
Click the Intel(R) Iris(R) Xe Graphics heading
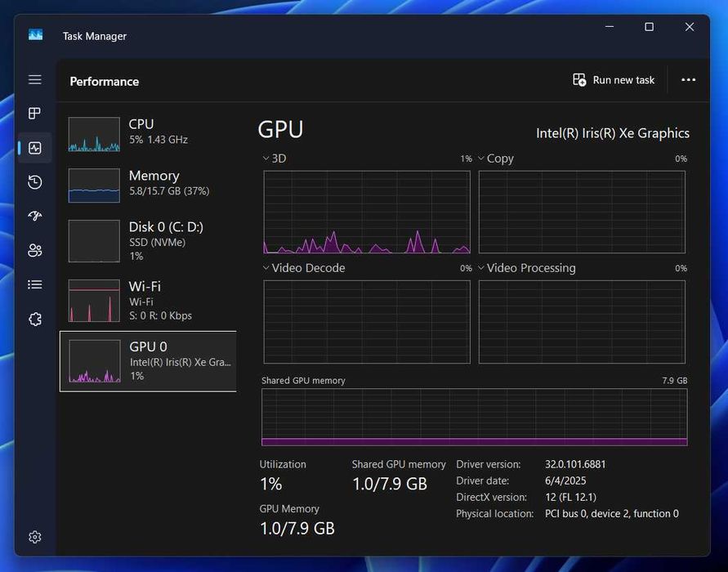click(x=613, y=133)
